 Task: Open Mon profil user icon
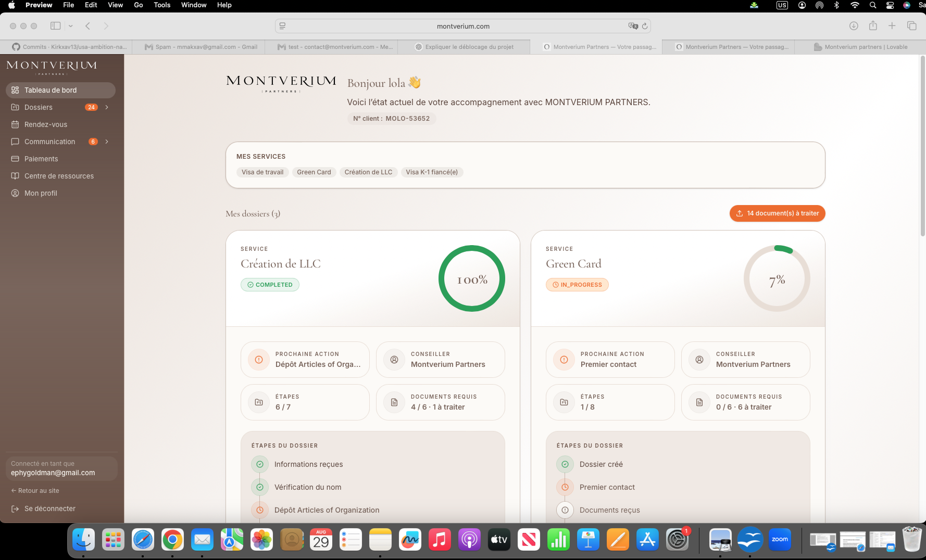click(x=15, y=193)
